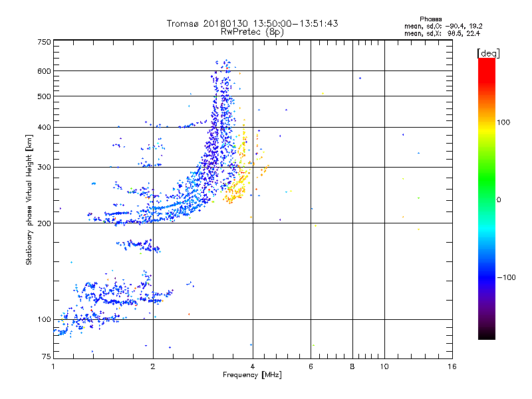The width and height of the screenshot is (532, 399).
Task: Click the x-axis tick label '4'
Action: [253, 366]
